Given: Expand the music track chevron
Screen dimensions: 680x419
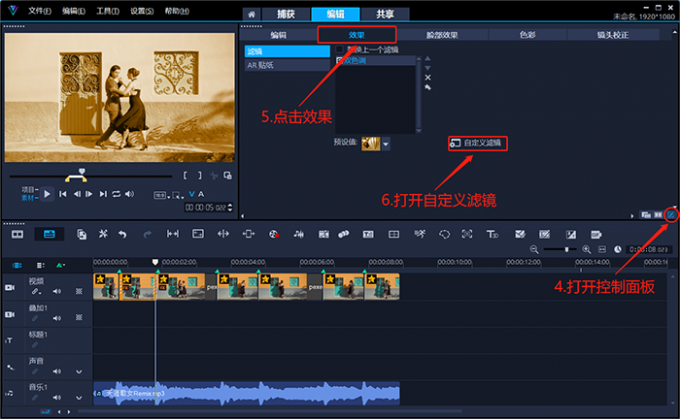Looking at the screenshot, I should (80, 396).
